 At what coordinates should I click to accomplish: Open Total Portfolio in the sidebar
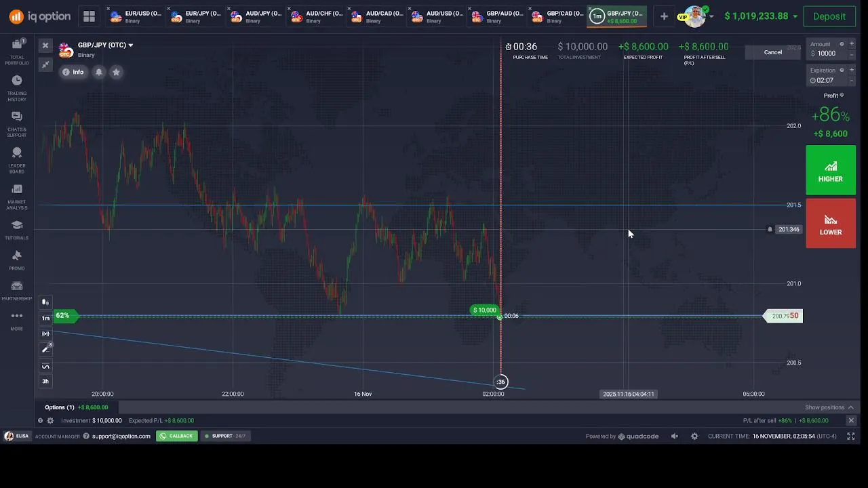tap(17, 52)
